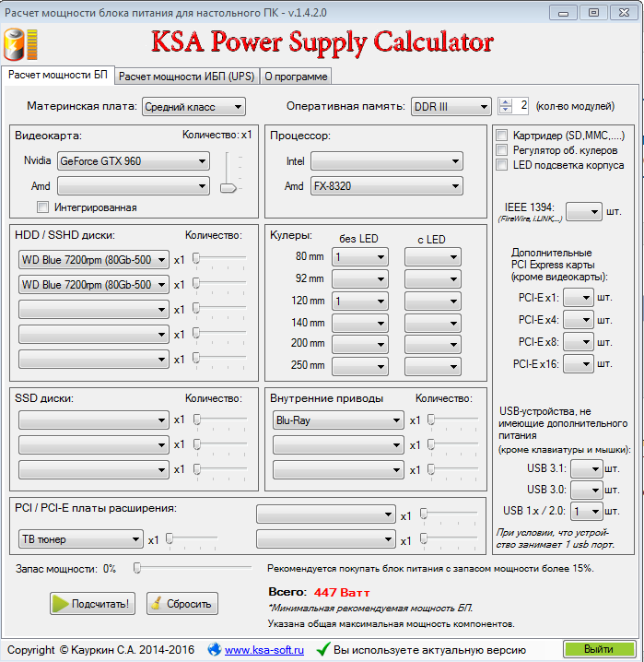Enable LED подсветка корпуса checkbox

[501, 165]
